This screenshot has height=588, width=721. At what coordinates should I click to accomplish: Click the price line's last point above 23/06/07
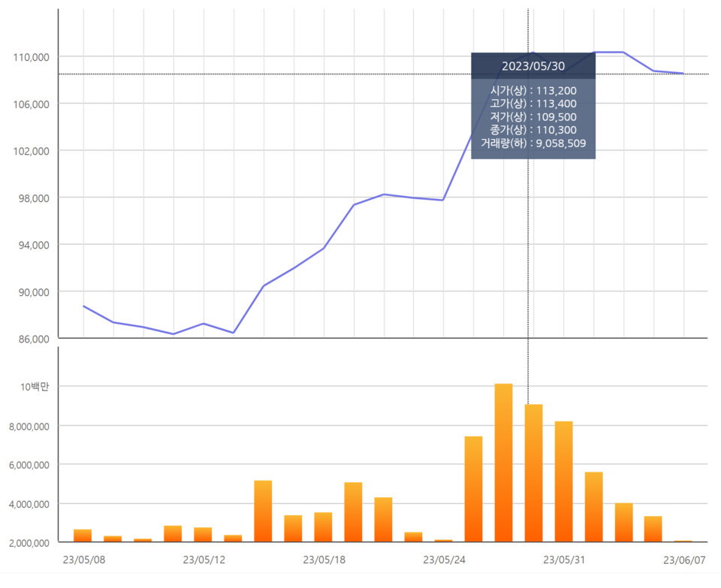[x=683, y=74]
